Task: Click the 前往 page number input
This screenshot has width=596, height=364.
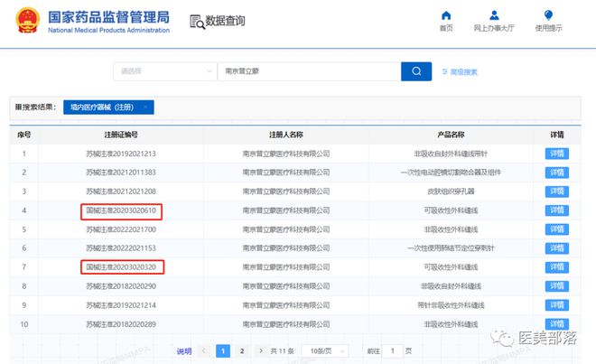Action: click(x=392, y=351)
